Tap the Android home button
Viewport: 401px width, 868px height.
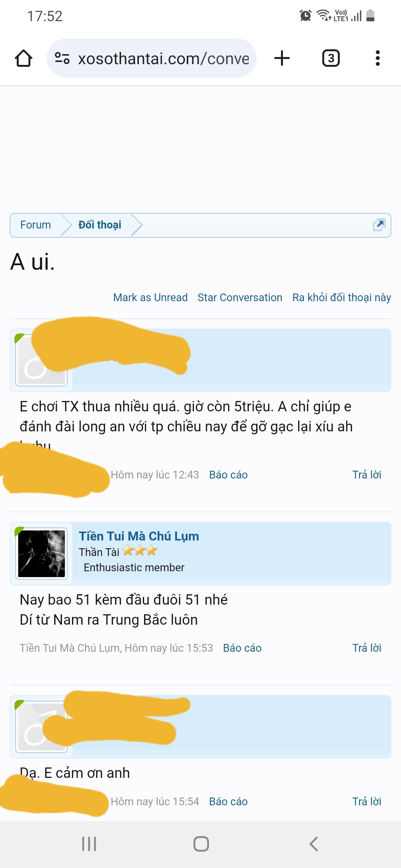pos(201,844)
